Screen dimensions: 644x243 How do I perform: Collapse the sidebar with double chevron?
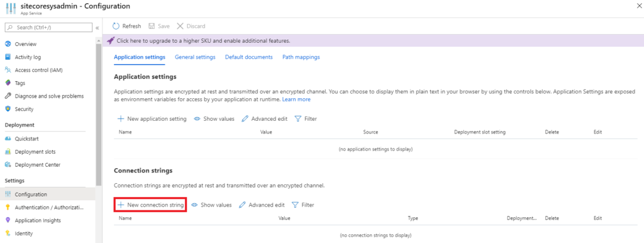[x=97, y=28]
